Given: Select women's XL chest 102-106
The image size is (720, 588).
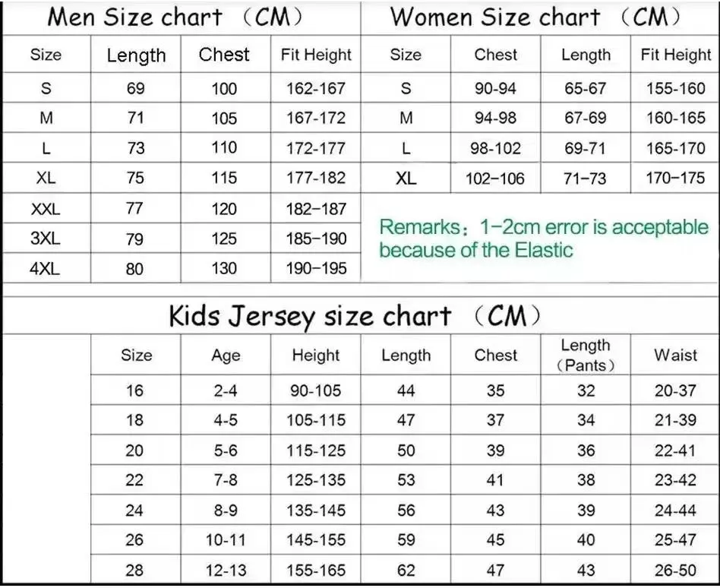Looking at the screenshot, I should [x=495, y=179].
